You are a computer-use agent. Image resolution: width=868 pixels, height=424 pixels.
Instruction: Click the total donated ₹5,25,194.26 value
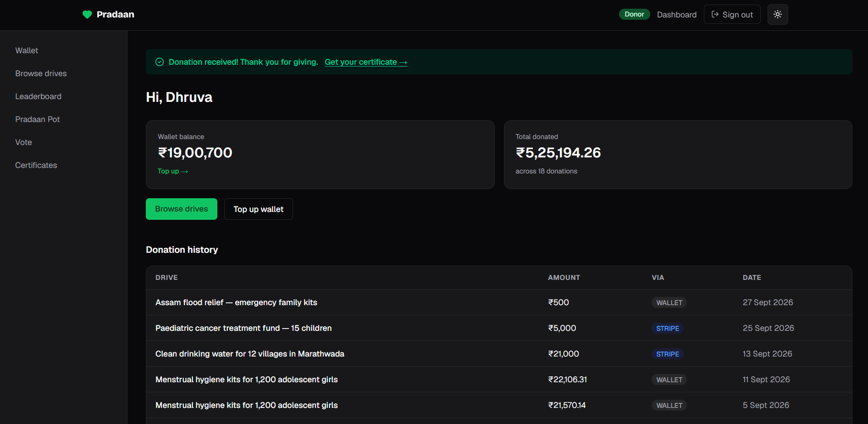pyautogui.click(x=558, y=152)
